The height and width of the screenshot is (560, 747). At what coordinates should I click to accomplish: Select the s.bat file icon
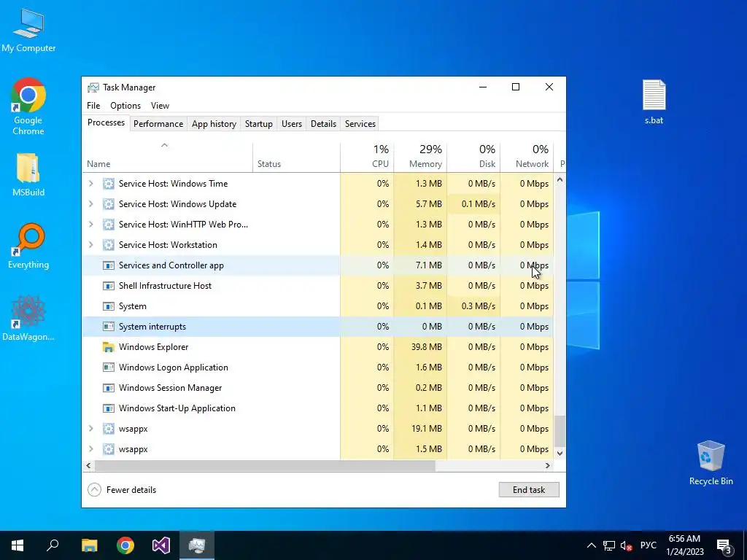[x=654, y=102]
